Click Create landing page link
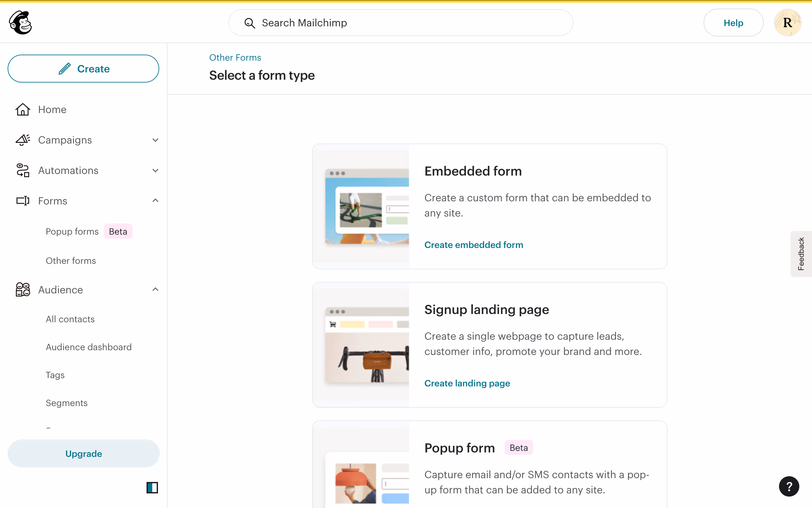The height and width of the screenshot is (508, 812). (x=467, y=383)
